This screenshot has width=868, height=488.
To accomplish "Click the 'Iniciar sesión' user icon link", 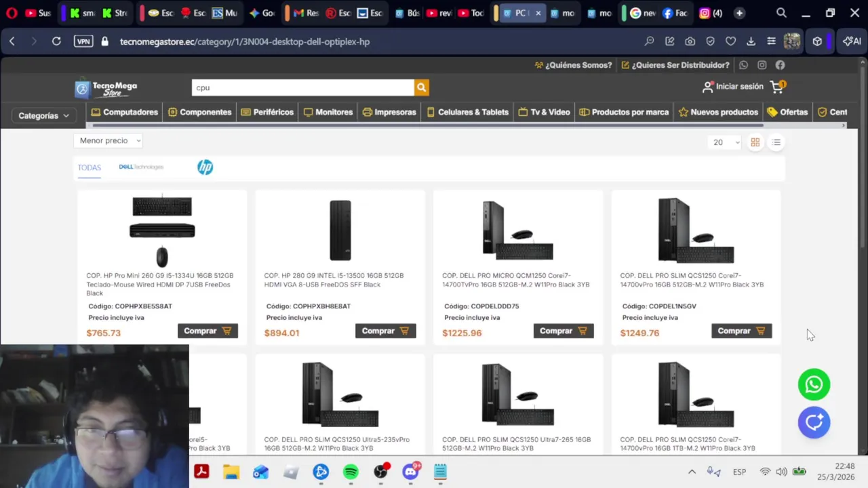I will click(x=732, y=87).
